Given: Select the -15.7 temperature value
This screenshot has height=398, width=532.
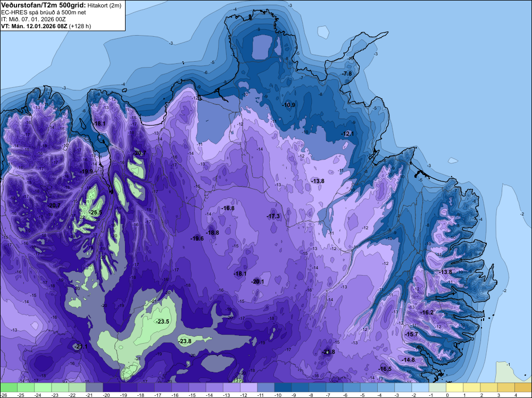Looking at the screenshot, I should 412,334.
